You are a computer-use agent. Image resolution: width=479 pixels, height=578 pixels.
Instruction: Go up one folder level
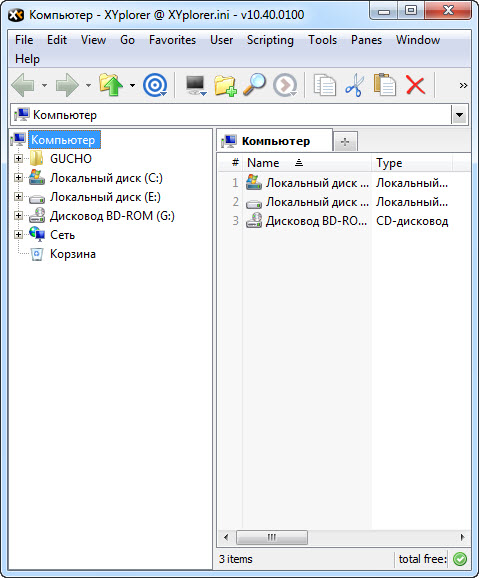[111, 85]
